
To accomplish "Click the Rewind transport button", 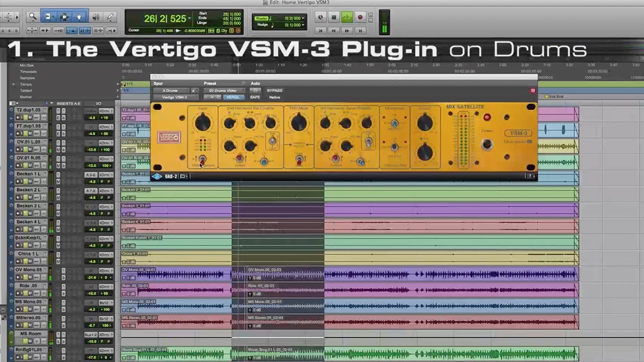I will [334, 31].
